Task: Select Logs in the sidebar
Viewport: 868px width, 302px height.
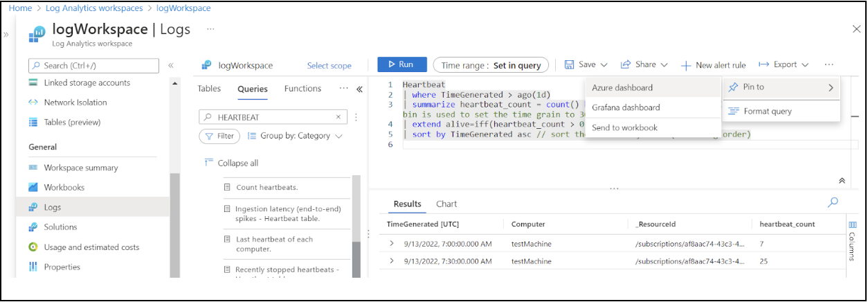Action: point(92,207)
